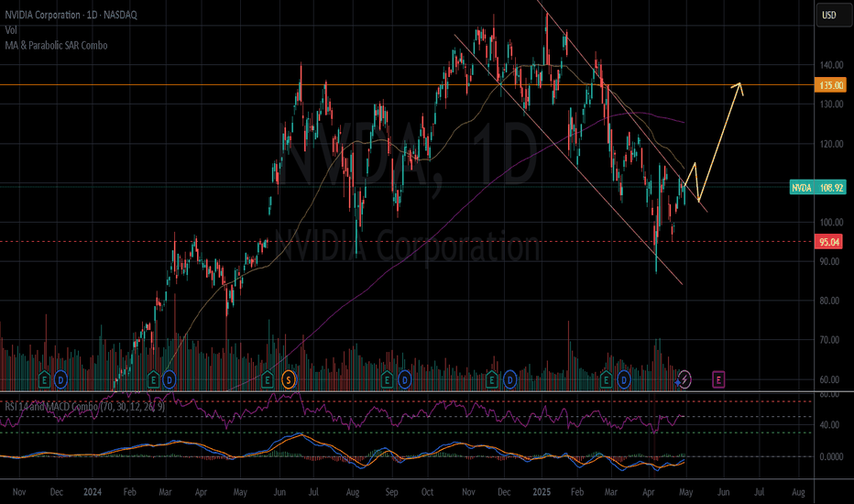This screenshot has width=854, height=504.
Task: Click the 70.00 price axis label
Action: coord(829,340)
